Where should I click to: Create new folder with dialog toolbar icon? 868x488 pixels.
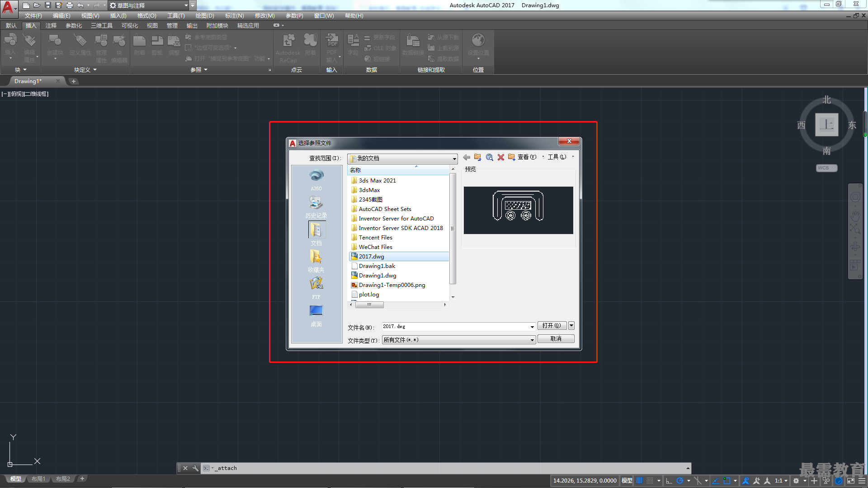point(512,157)
